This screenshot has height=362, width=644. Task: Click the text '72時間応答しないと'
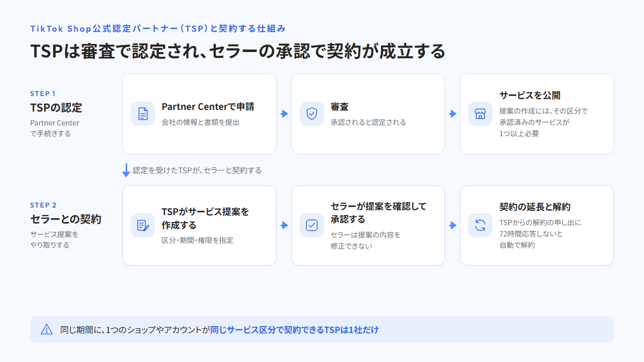tap(531, 234)
